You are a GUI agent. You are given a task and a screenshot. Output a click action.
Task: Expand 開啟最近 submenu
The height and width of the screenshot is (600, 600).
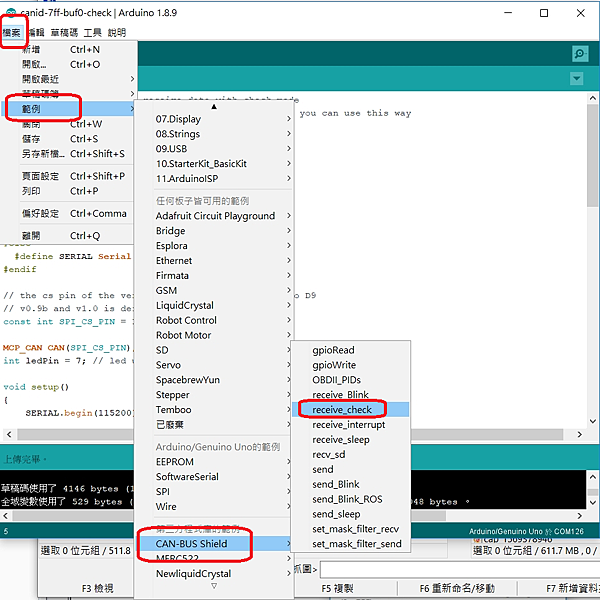[x=69, y=79]
